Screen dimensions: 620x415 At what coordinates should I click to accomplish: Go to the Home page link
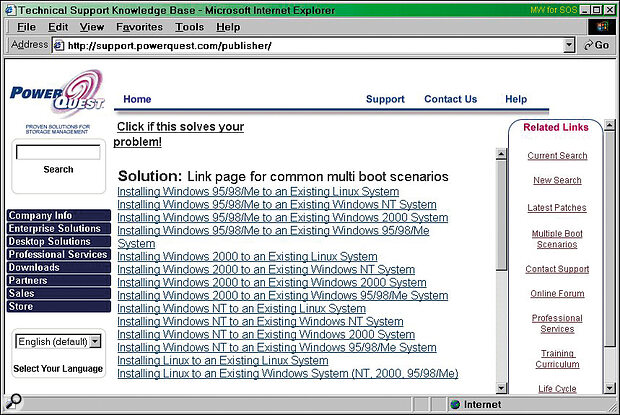[137, 99]
